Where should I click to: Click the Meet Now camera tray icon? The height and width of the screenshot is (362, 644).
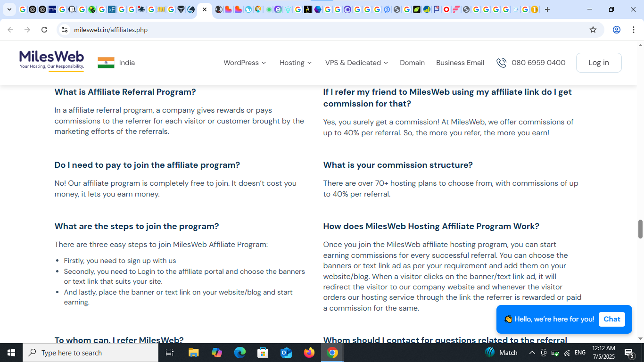click(544, 353)
